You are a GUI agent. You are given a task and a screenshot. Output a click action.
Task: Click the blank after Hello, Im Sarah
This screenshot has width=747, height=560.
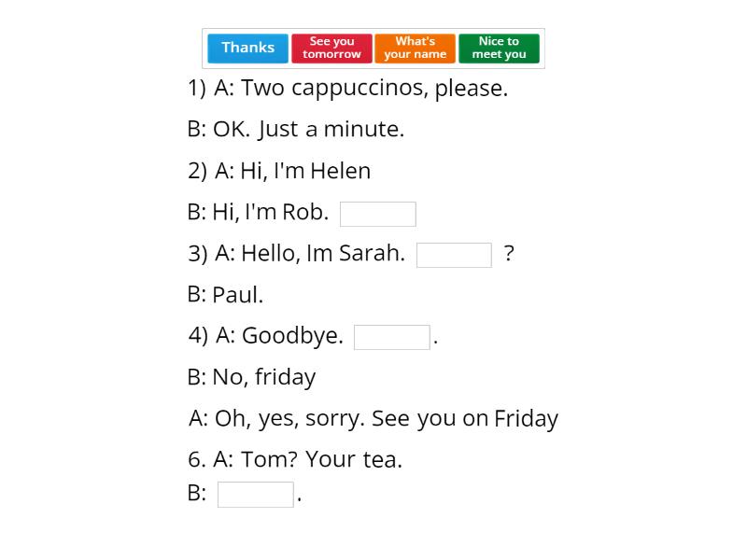tap(454, 255)
